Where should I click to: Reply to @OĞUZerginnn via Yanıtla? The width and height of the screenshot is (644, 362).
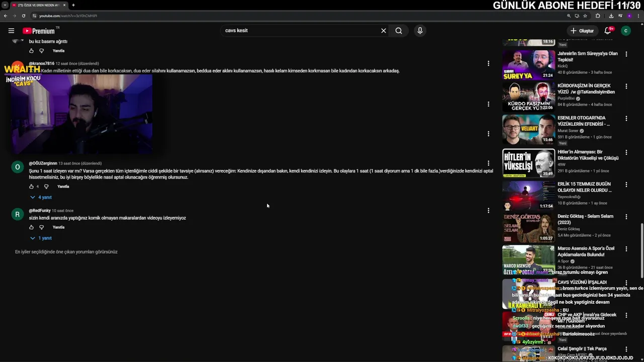(x=63, y=187)
